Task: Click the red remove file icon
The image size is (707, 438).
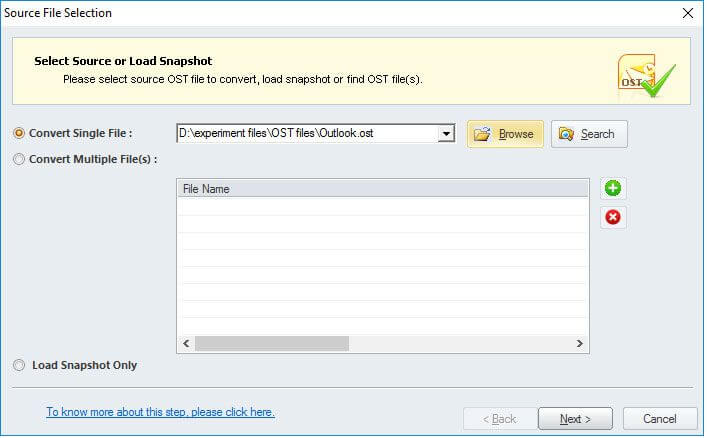Action: point(613,217)
